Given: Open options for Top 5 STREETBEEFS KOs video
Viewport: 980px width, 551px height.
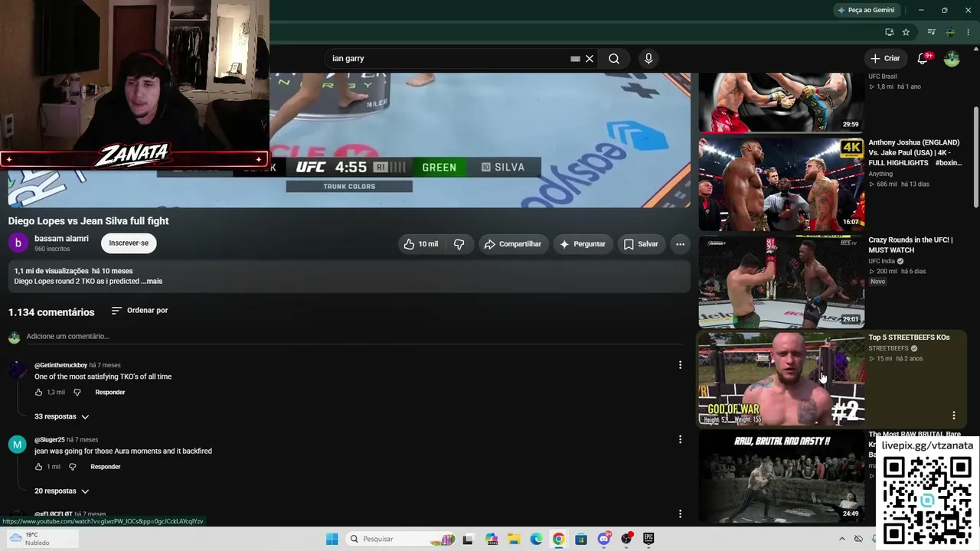Looking at the screenshot, I should coord(954,416).
